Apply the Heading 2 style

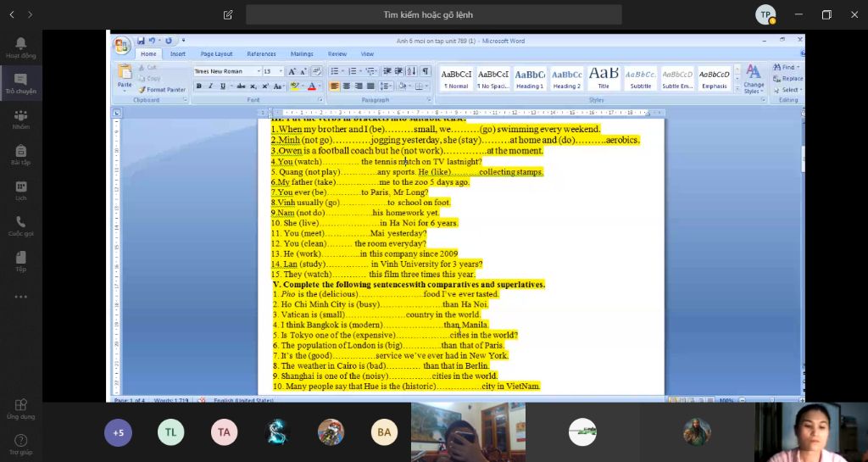(567, 79)
